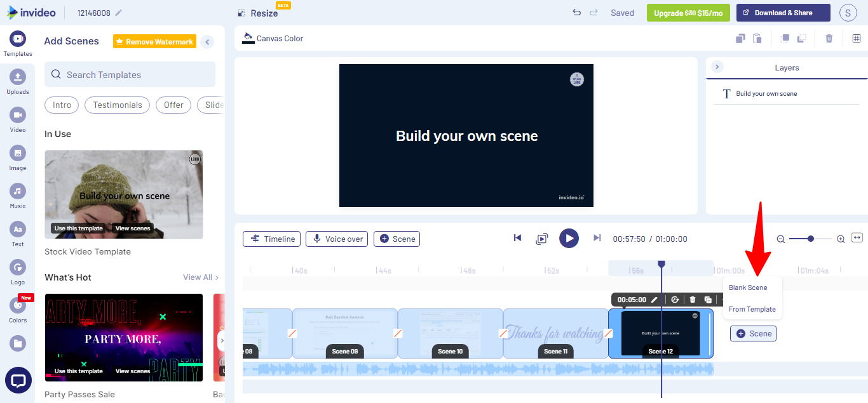This screenshot has width=868, height=403.
Task: Play the video preview
Action: [569, 239]
